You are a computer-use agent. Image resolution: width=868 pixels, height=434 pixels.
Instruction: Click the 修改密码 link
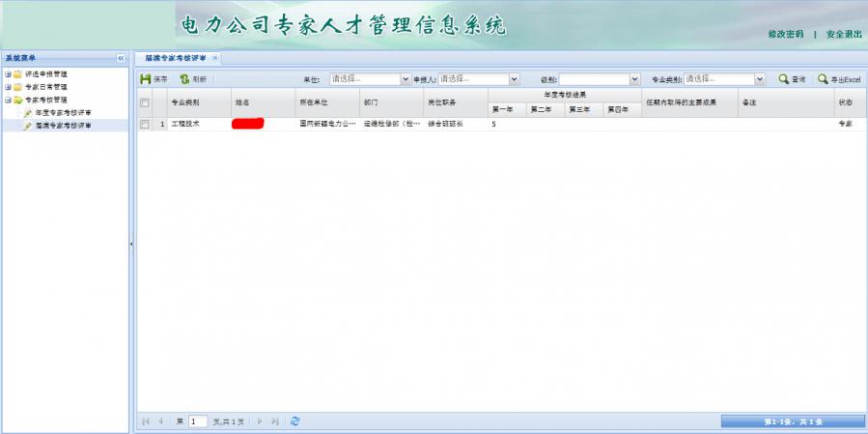click(785, 34)
